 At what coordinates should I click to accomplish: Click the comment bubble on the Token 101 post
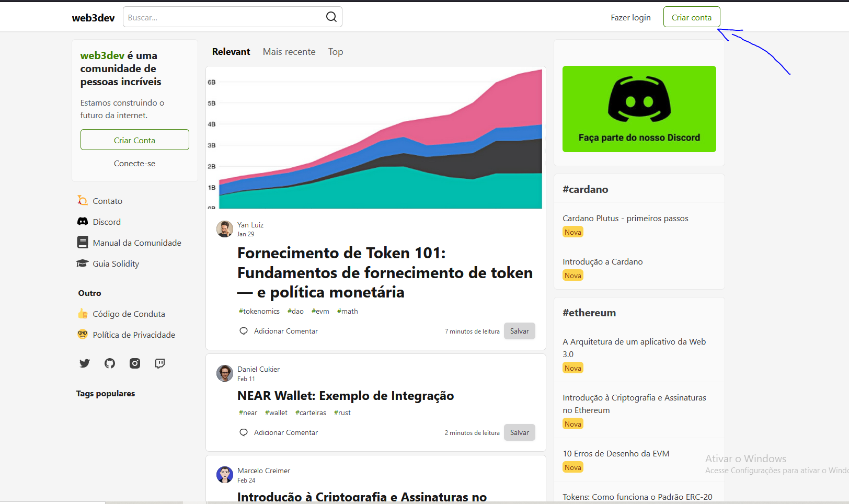click(243, 330)
